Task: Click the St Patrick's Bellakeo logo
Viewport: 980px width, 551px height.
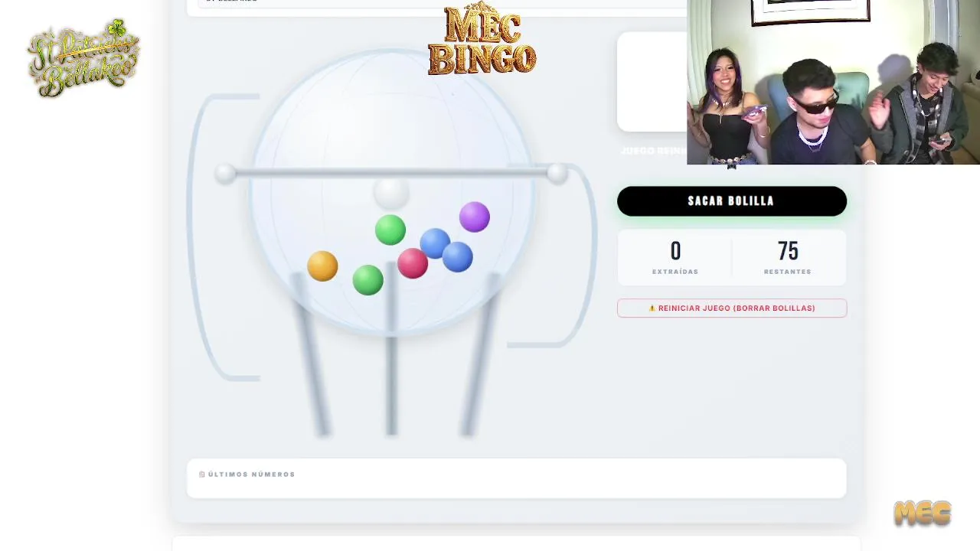Action: [83, 58]
